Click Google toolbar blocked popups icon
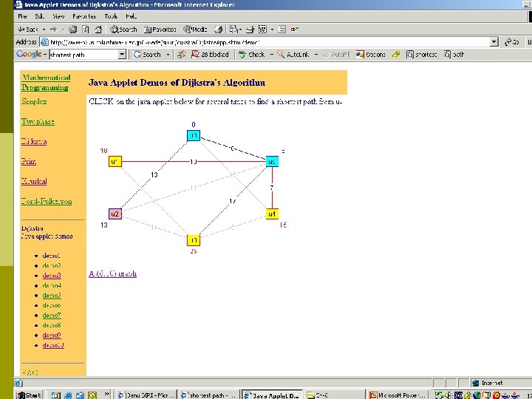Screen dimensions: 532x399 coord(210,54)
